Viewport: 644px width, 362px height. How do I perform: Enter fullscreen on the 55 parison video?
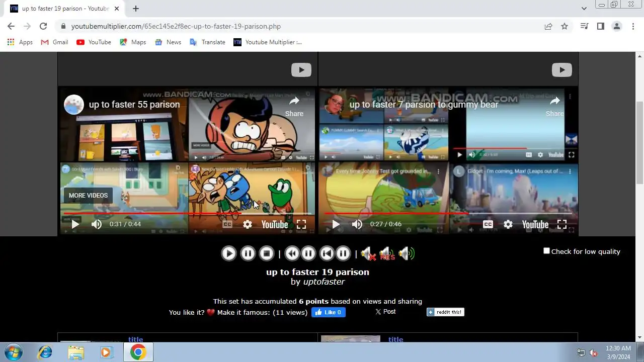point(301,224)
